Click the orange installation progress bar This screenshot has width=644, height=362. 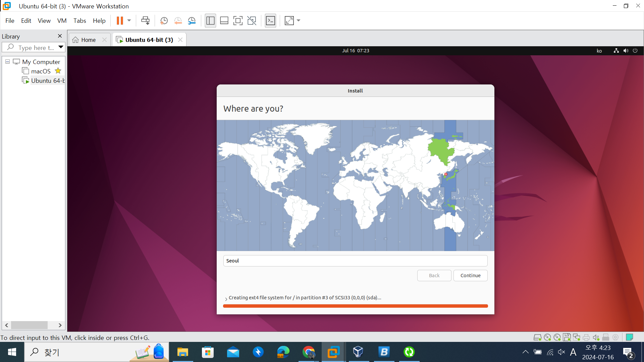pyautogui.click(x=355, y=306)
